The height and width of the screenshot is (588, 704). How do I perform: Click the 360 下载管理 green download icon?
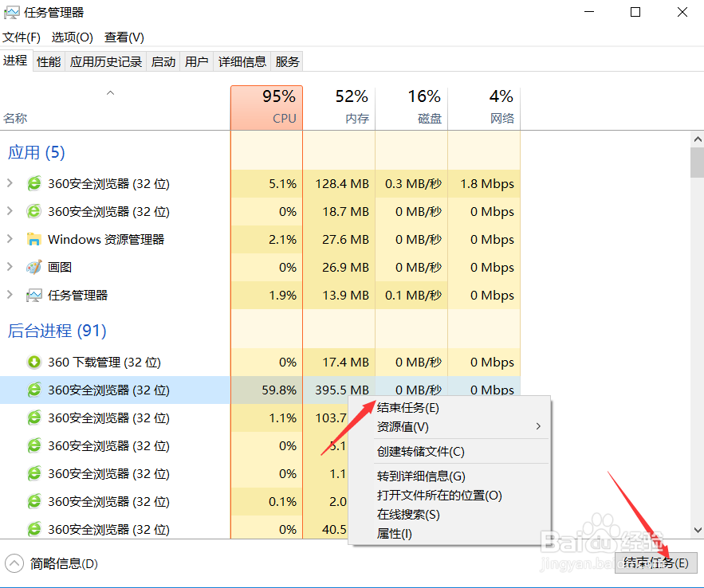point(34,362)
